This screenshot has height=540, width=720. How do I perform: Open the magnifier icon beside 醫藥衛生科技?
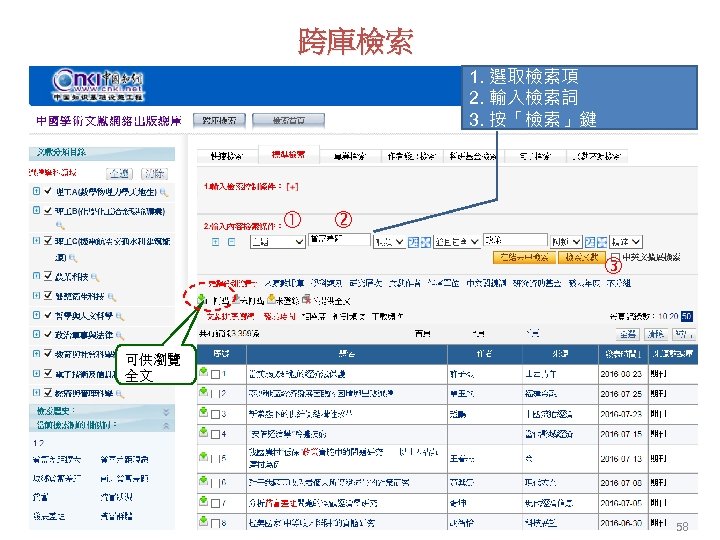(111, 297)
